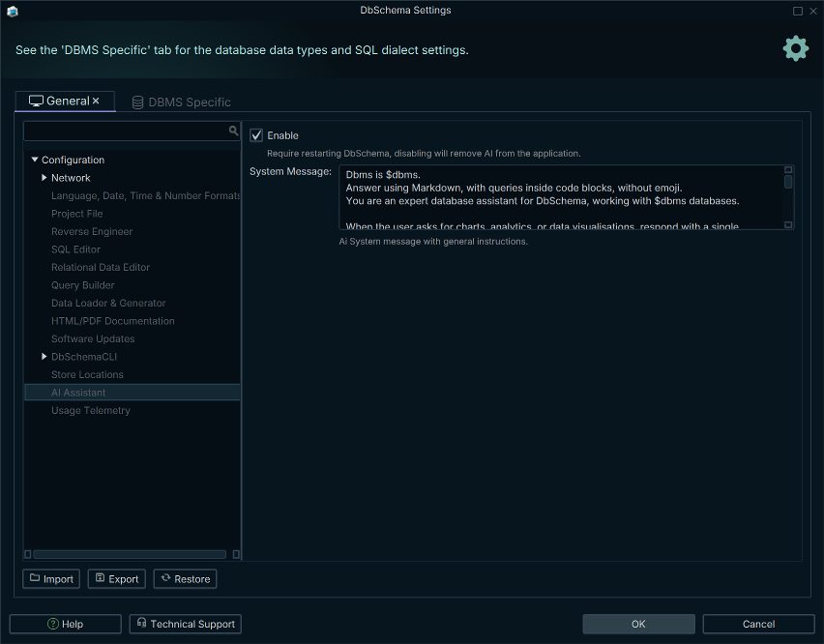Viewport: 824px width, 644px height.
Task: Click the database icon on DBMS Specific tab
Action: click(x=137, y=102)
